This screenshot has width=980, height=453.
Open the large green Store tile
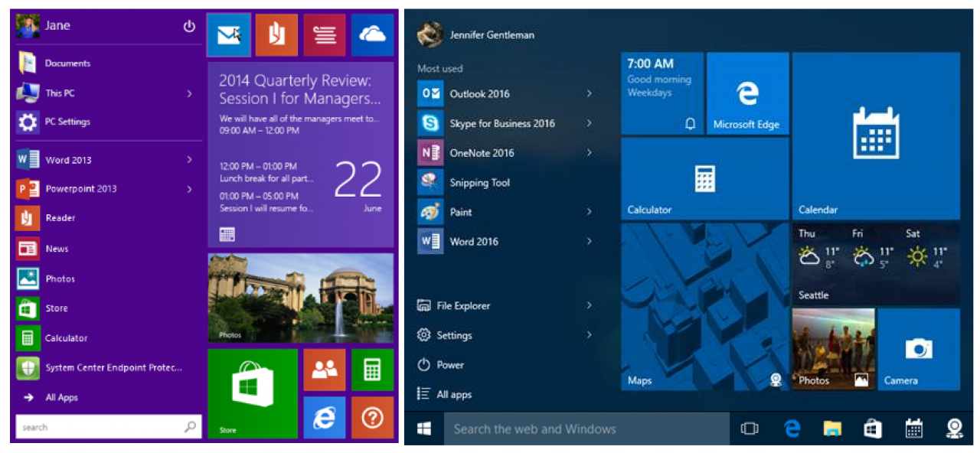253,393
